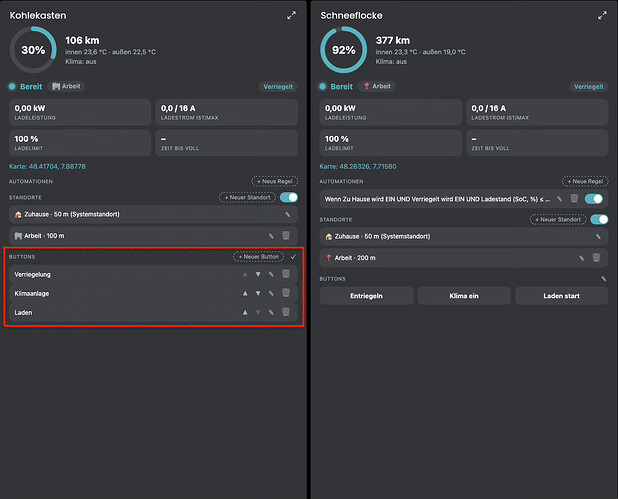Viewport: 618px width, 499px height.
Task: Select the Ladelimit 100 % tile in Schneeflocke
Action: [391, 143]
